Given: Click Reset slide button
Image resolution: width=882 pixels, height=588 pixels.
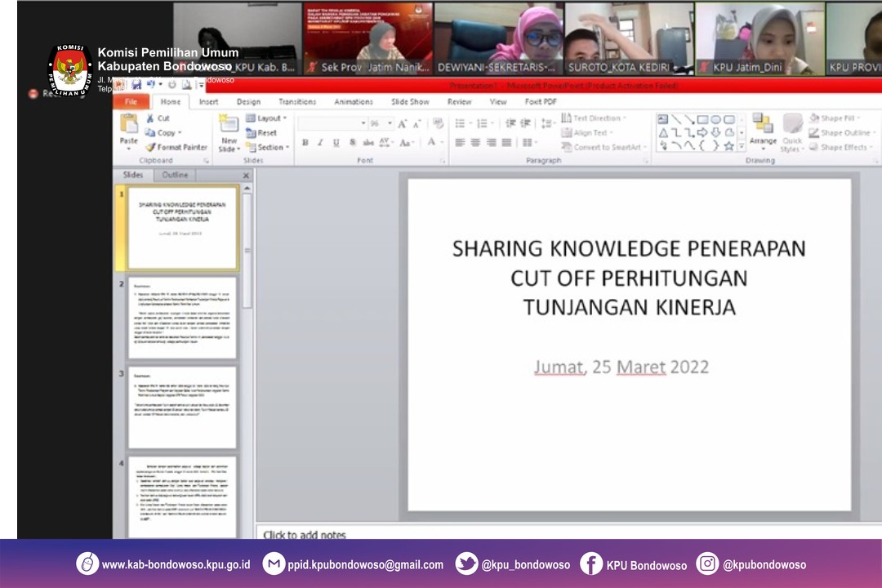Looking at the screenshot, I should (261, 133).
